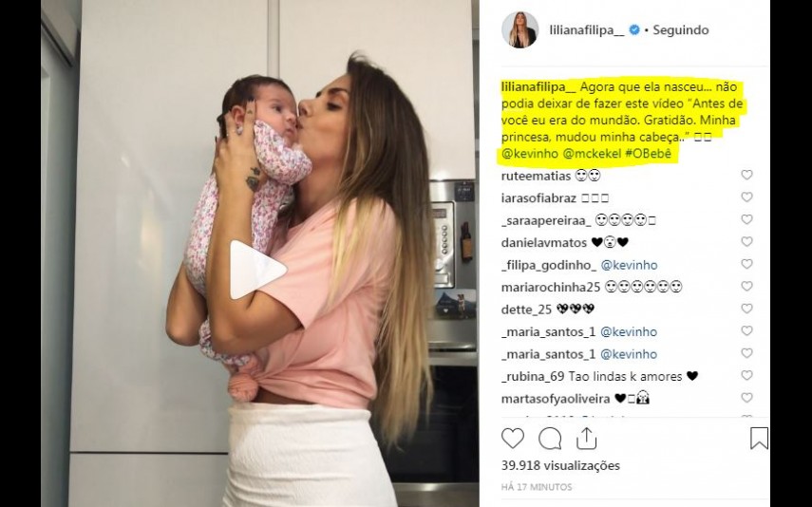Like the comment from ruteematias

746,175
